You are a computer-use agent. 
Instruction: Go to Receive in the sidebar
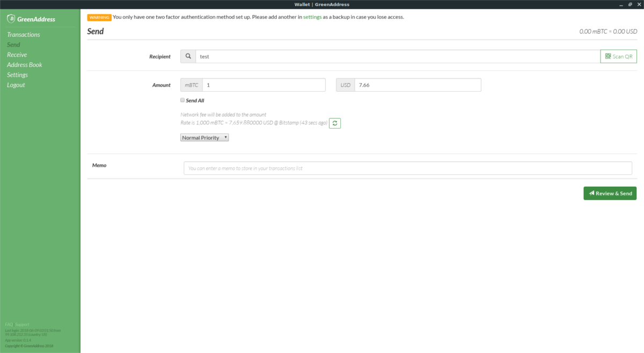(17, 55)
